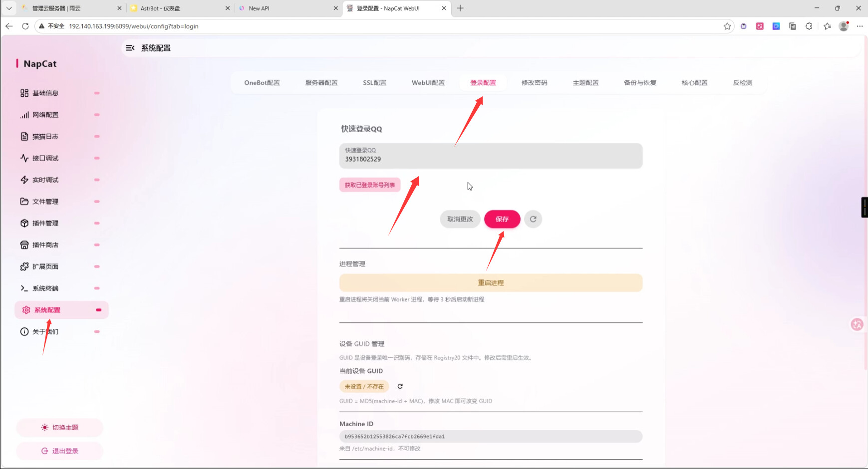Bookmark this page with the star icon
This screenshot has height=469, width=868.
point(727,26)
